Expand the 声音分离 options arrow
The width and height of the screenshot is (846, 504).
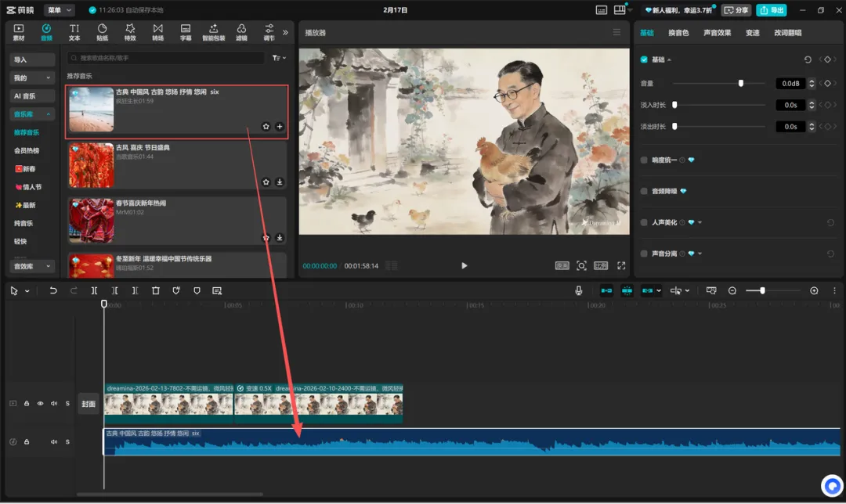click(700, 254)
